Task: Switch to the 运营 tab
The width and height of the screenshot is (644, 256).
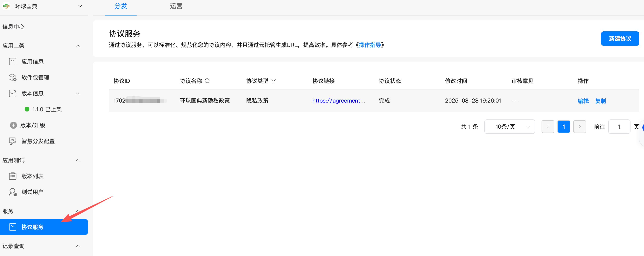Action: [x=176, y=6]
